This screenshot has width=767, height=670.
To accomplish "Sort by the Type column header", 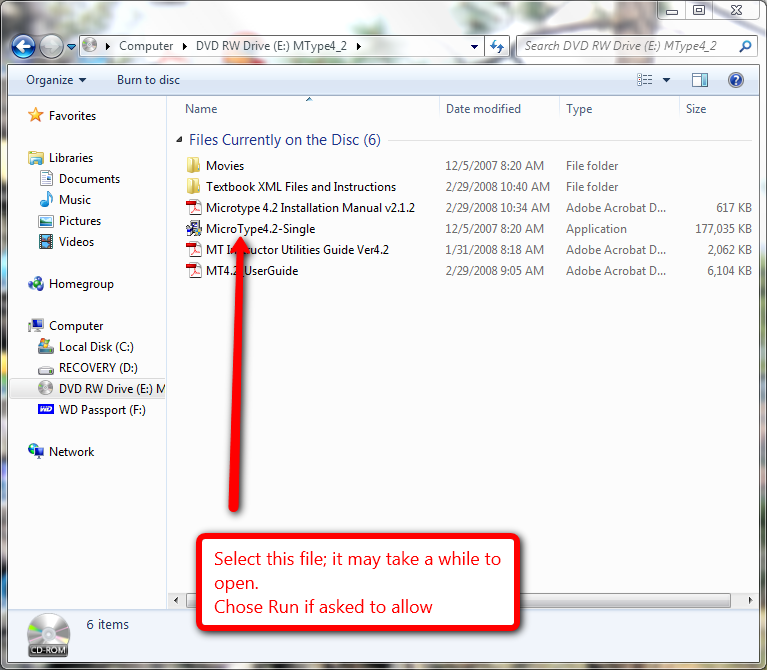I will click(x=579, y=109).
